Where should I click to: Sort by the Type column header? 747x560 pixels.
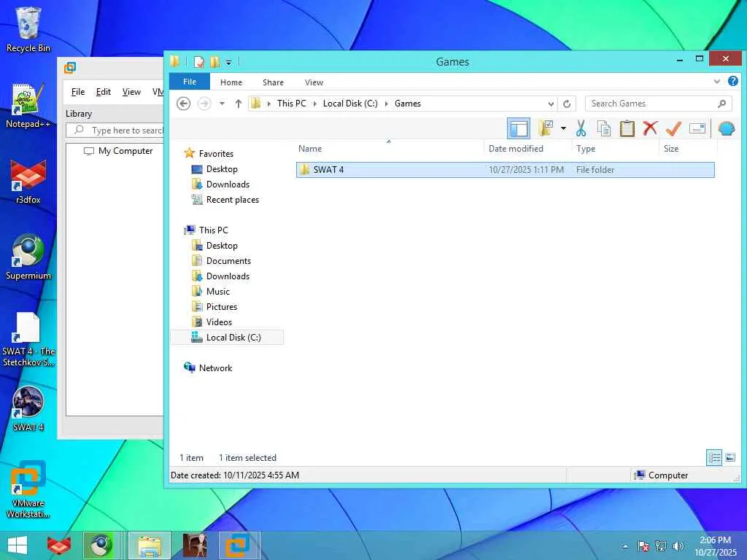tap(586, 149)
